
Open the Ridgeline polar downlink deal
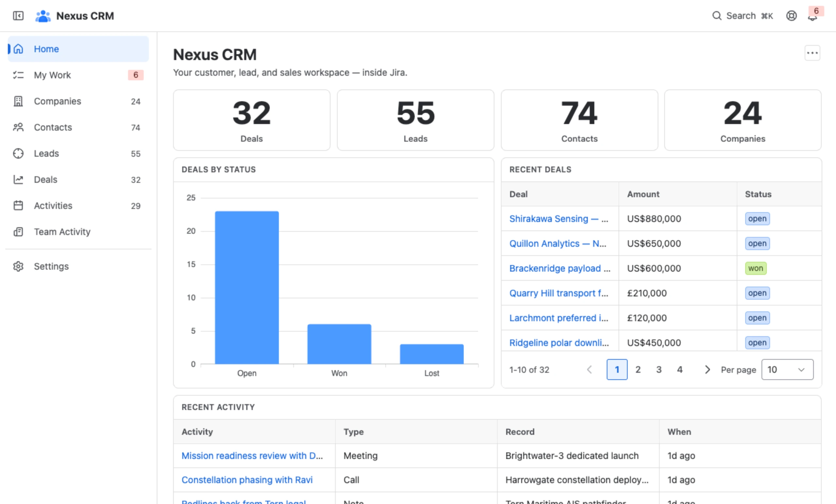(559, 342)
